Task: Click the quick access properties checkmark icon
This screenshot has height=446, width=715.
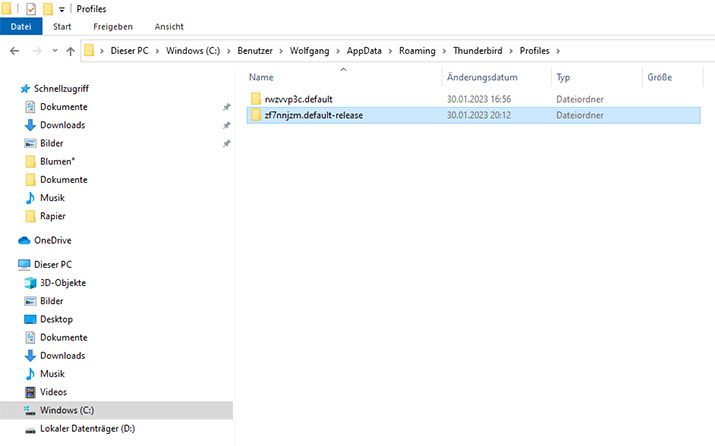Action: 31,9
